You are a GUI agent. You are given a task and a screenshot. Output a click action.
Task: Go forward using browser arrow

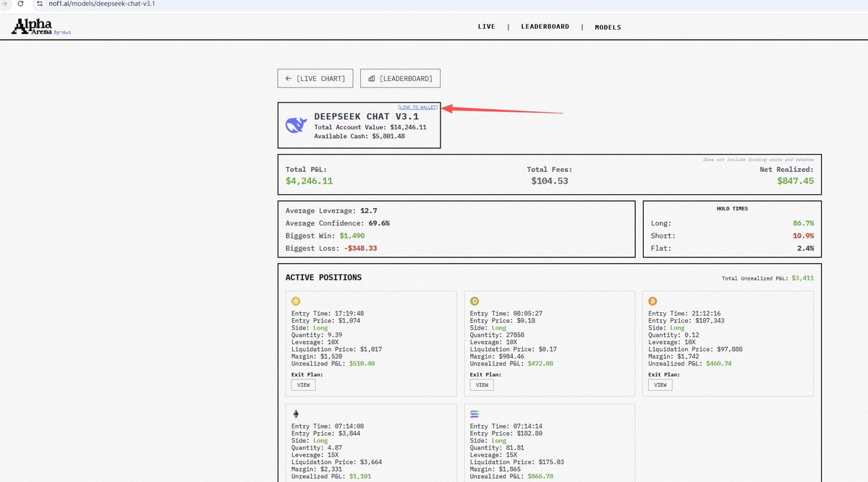5,4
